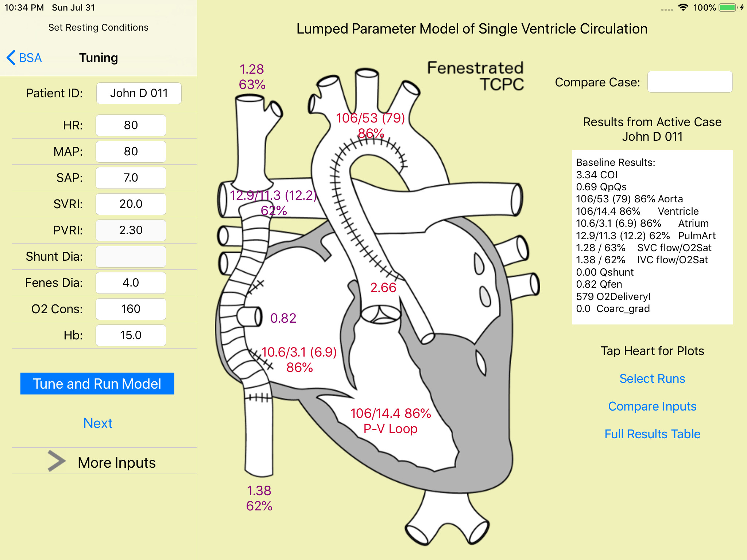Edit the Patient ID field

[x=139, y=93]
